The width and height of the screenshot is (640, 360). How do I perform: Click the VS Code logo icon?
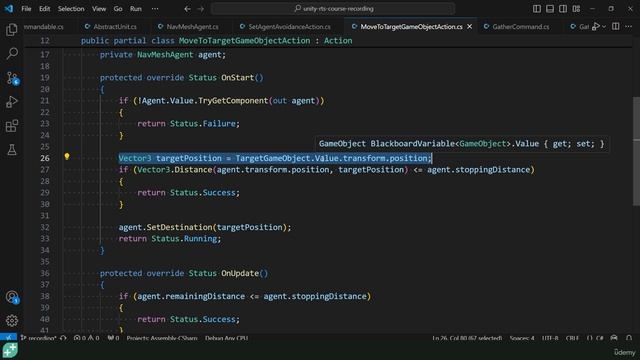(x=9, y=9)
